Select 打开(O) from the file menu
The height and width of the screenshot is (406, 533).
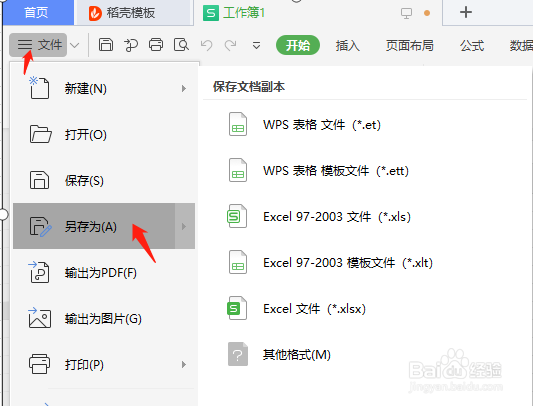click(104, 134)
